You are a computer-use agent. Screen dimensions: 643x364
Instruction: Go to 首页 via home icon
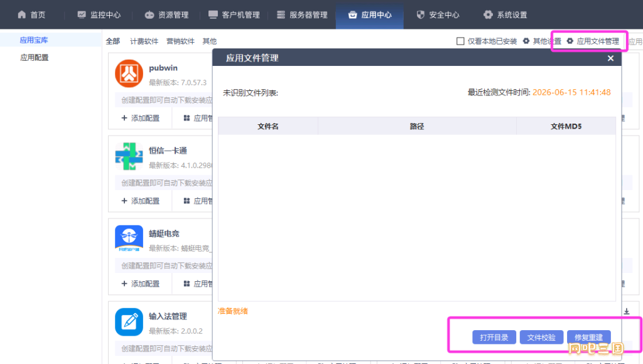pyautogui.click(x=22, y=15)
